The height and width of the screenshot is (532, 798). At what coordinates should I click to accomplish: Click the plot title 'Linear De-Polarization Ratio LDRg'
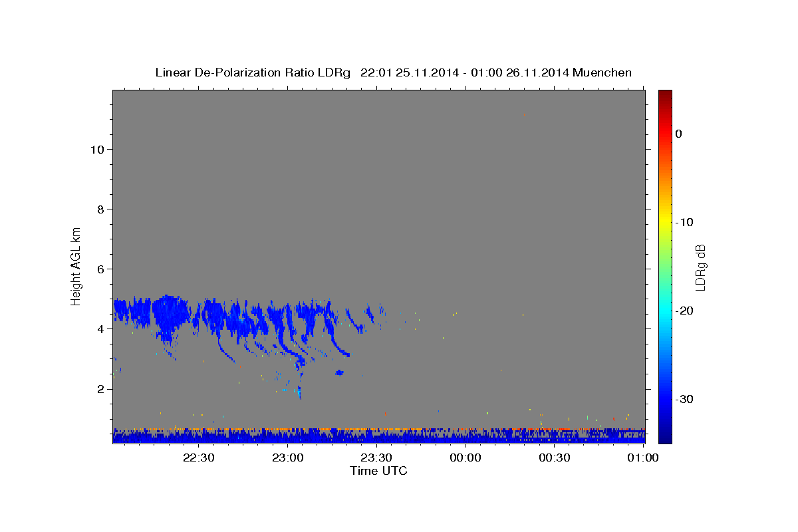[253, 72]
